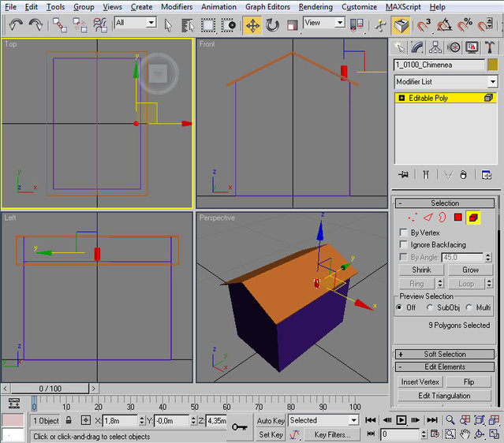
Task: Switch to the Hierarchy command panel
Action: [x=437, y=47]
